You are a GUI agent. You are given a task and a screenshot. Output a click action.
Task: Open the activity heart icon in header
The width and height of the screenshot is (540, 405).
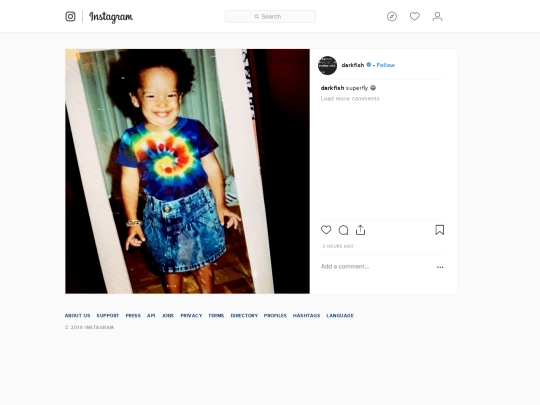(415, 16)
